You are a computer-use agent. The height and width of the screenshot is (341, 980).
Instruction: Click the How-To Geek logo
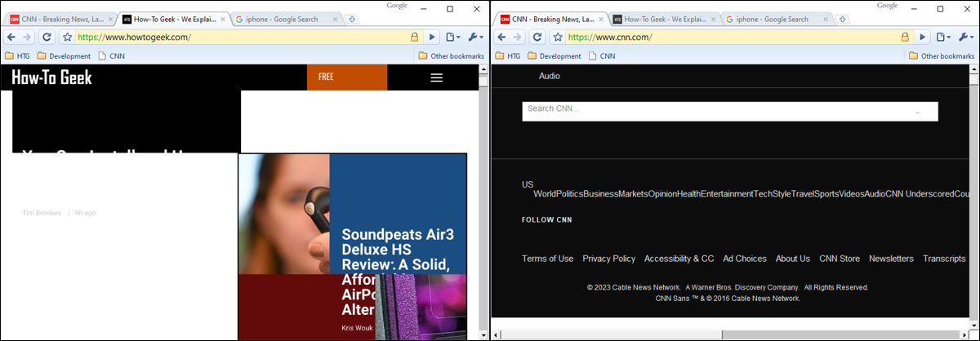[51, 77]
